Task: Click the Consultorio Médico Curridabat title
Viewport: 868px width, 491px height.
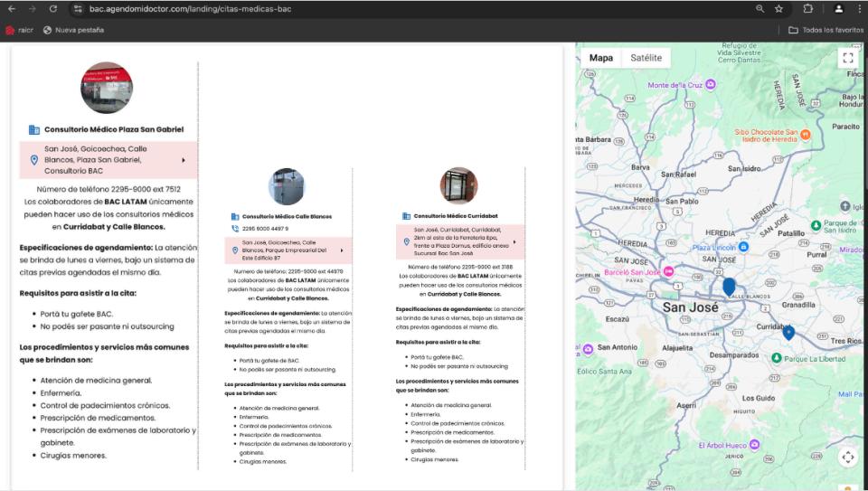Action: click(x=456, y=216)
